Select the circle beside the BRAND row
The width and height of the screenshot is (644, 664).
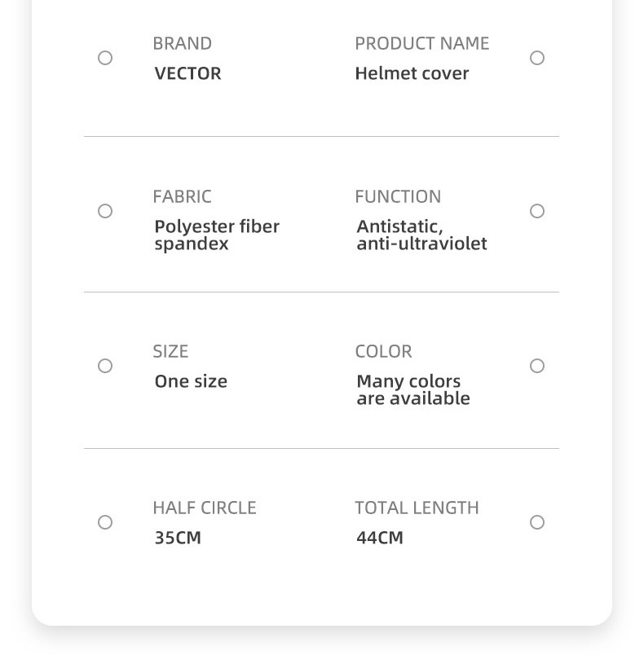105,58
